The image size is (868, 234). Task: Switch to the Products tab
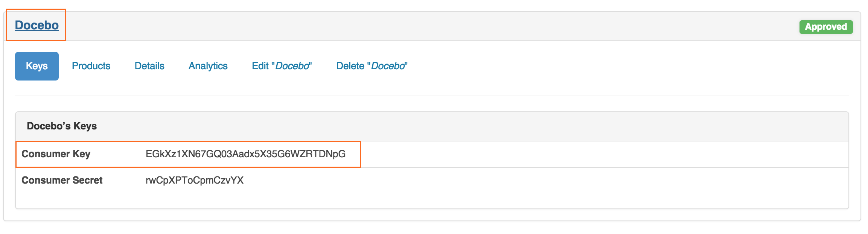91,66
